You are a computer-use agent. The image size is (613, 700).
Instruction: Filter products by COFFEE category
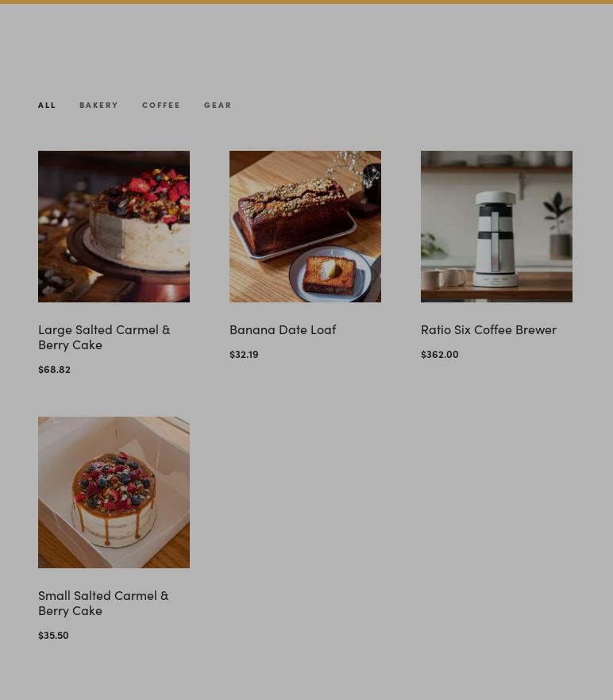coord(161,105)
